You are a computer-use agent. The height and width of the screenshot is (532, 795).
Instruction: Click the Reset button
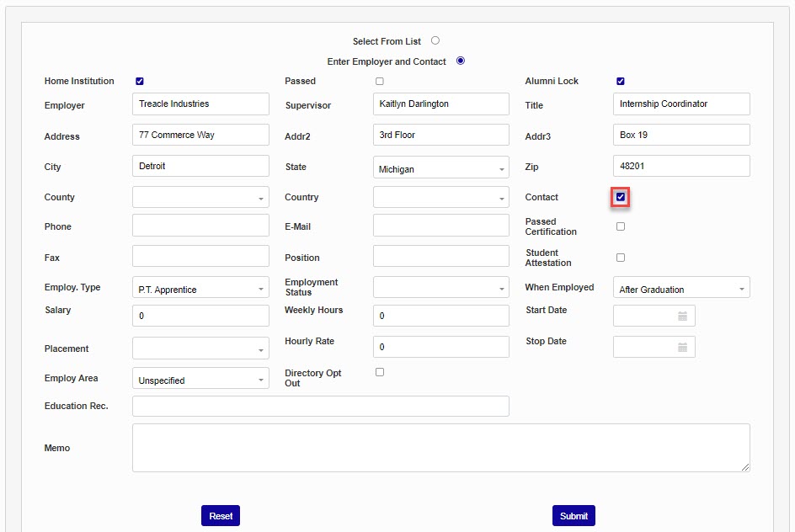point(221,516)
